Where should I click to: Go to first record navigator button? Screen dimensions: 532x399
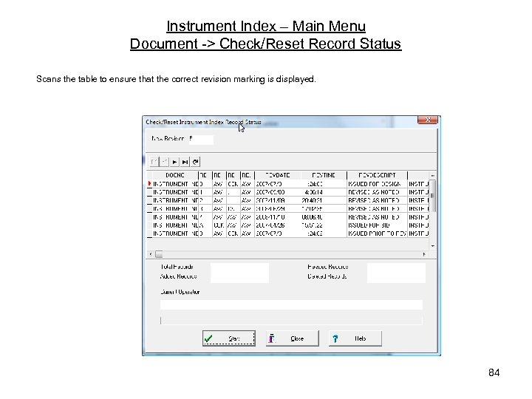point(154,162)
